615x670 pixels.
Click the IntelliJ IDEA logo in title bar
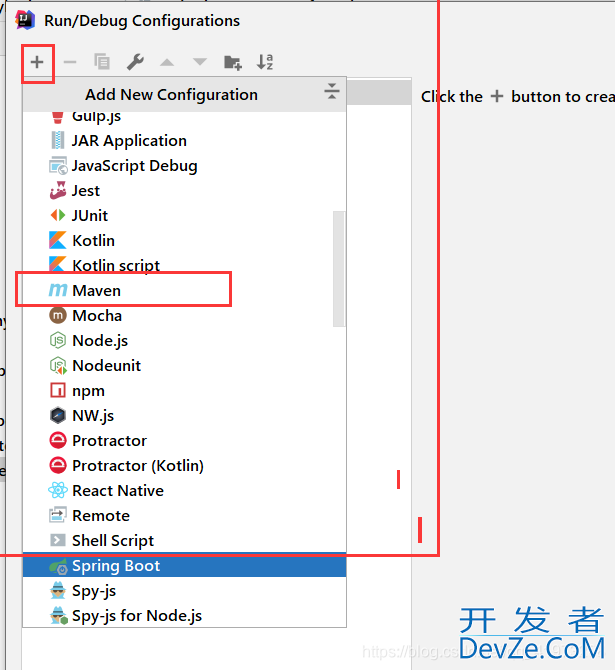25,20
